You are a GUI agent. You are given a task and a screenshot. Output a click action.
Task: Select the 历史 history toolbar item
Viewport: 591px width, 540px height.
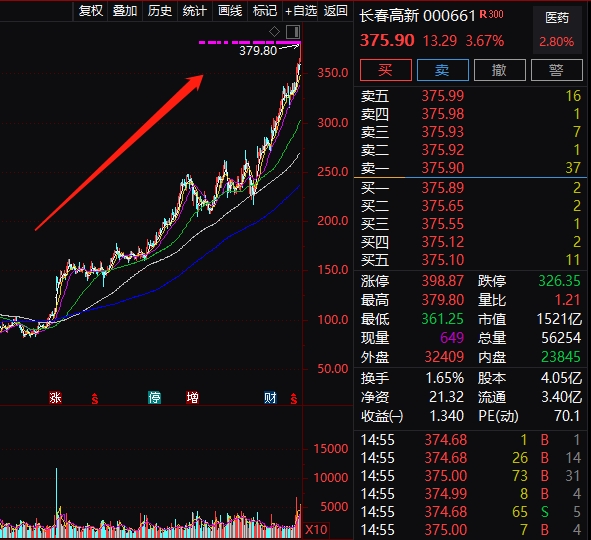click(x=159, y=11)
